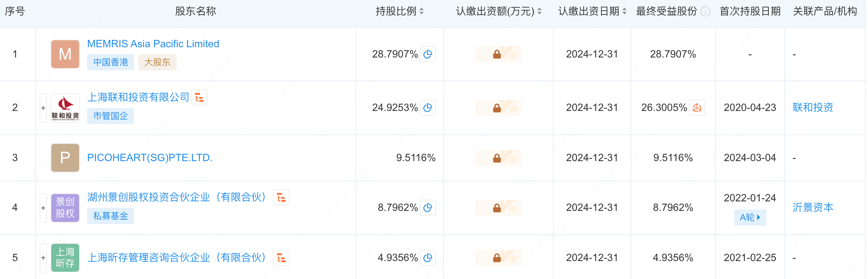Select the 28.7907% holding ratio cell

pos(395,54)
